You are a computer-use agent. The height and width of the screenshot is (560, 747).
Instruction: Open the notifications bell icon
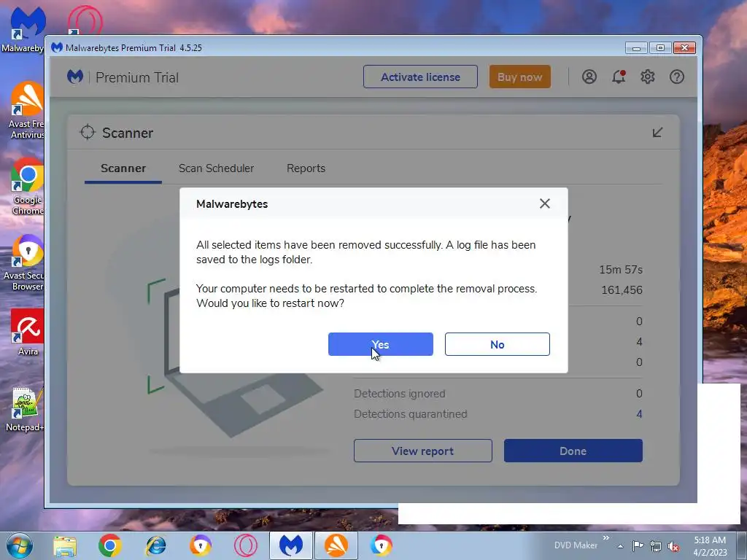point(619,77)
